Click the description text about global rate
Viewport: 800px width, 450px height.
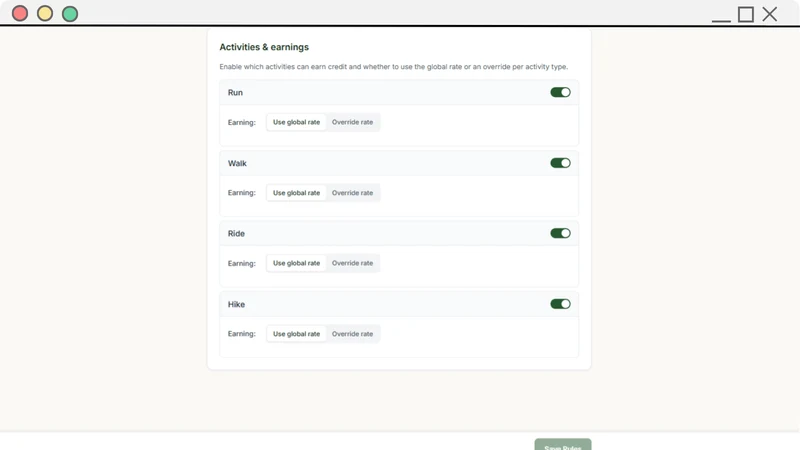pyautogui.click(x=393, y=67)
